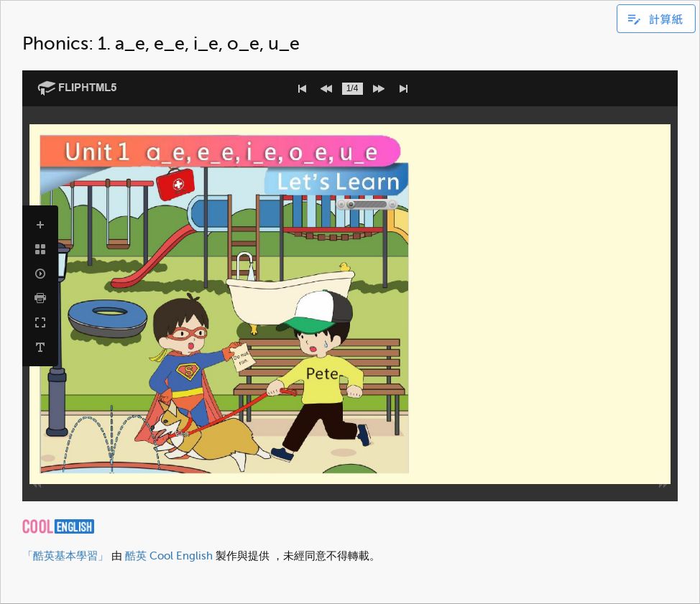700x604 pixels.
Task: Click the Pete character on the page
Action: (321, 373)
